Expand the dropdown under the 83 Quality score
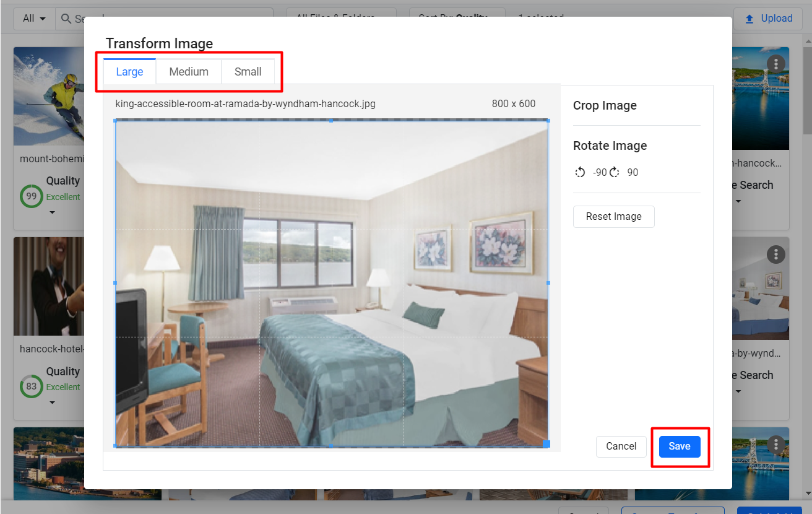 [x=52, y=403]
